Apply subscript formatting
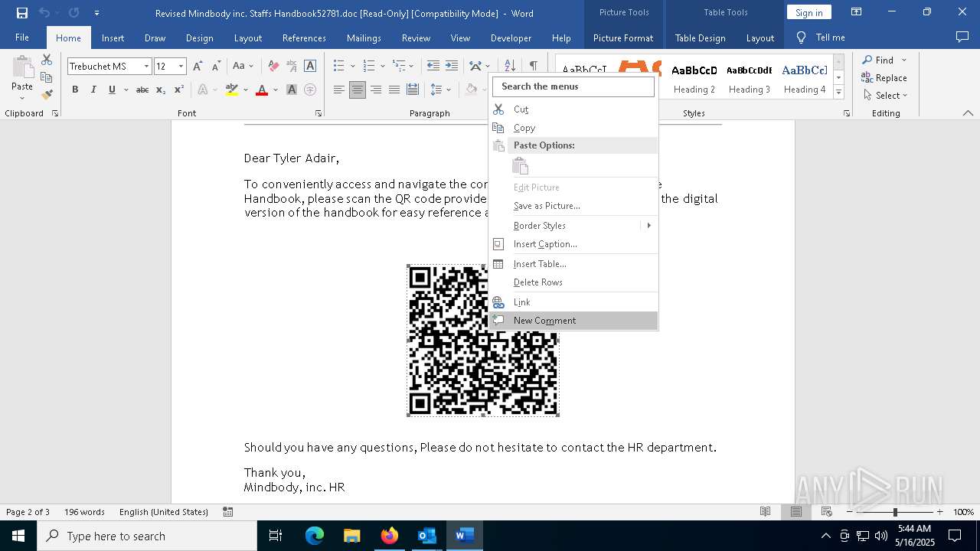 click(161, 90)
